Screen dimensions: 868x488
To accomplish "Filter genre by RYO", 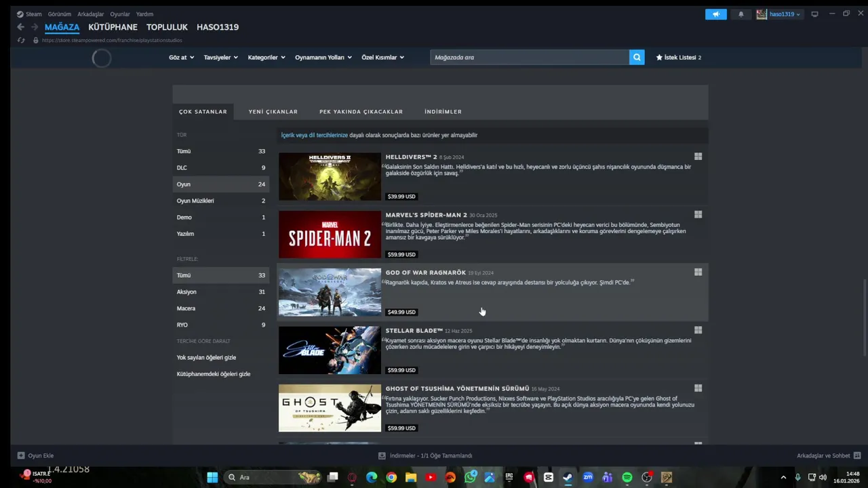I will pos(221,325).
